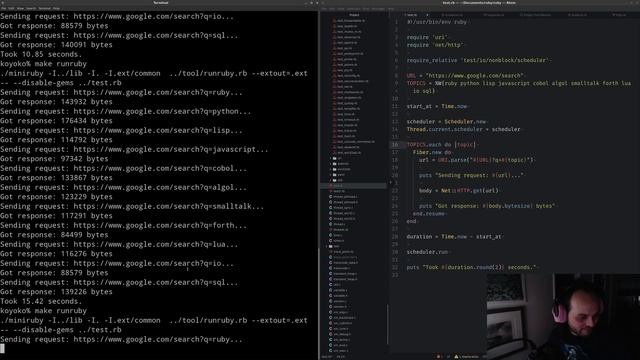Open the File menu in Terminal window
Image resolution: width=640 pixels, height=360 pixels.
[4, 8]
